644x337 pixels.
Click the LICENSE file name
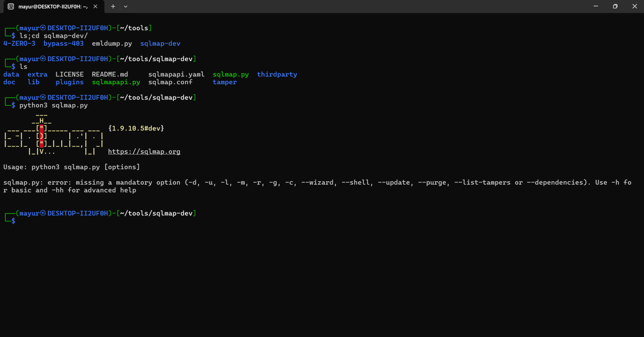point(70,75)
